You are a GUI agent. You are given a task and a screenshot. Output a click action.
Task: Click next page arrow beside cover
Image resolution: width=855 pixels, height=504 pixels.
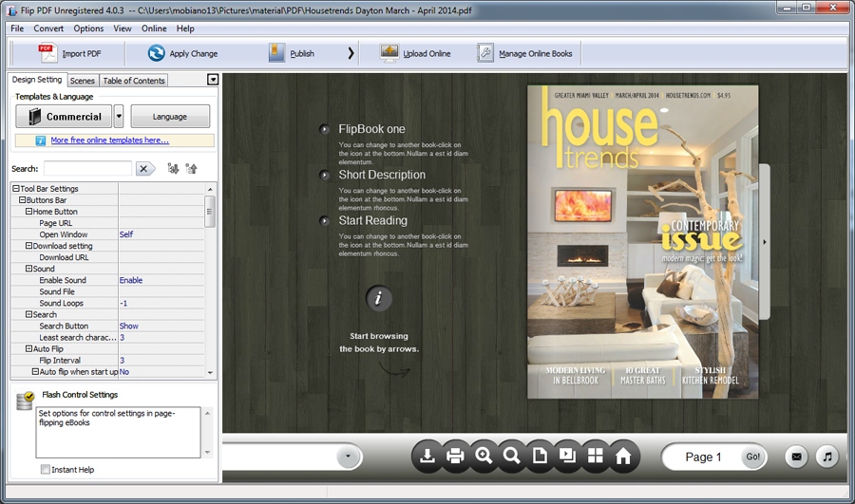click(764, 241)
